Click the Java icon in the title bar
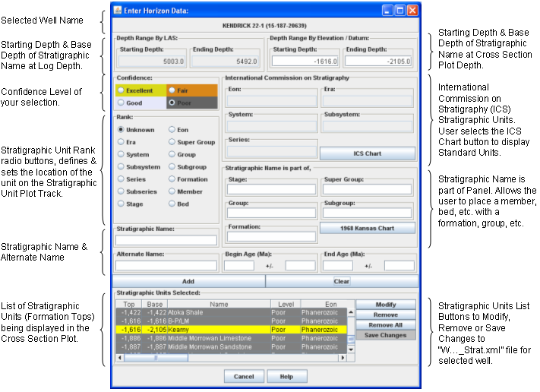This screenshot has height=392, width=540. (118, 10)
